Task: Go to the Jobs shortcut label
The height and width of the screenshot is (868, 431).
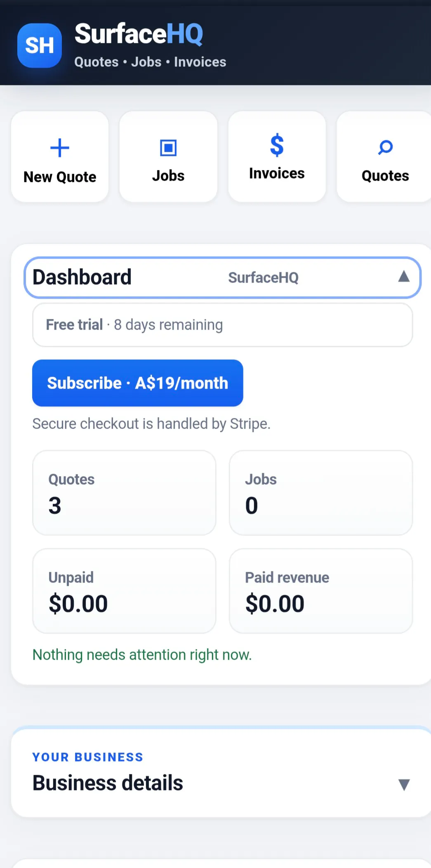Action: pos(168,176)
